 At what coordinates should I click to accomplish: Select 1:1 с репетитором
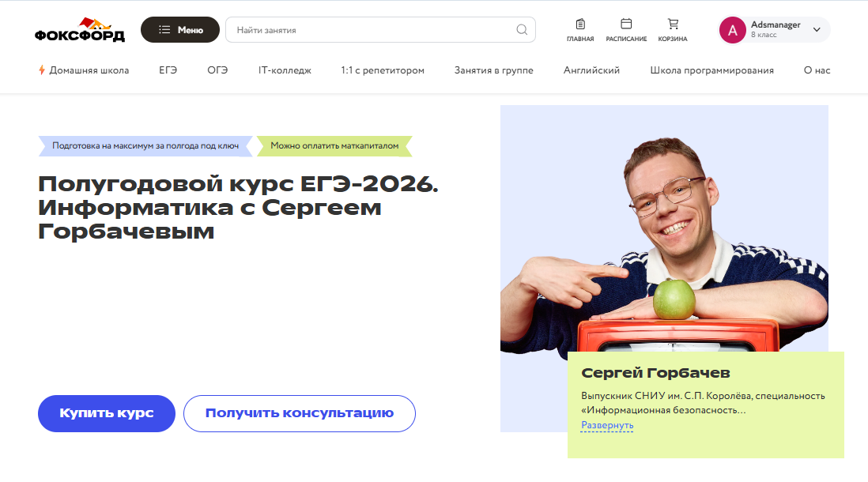[383, 70]
